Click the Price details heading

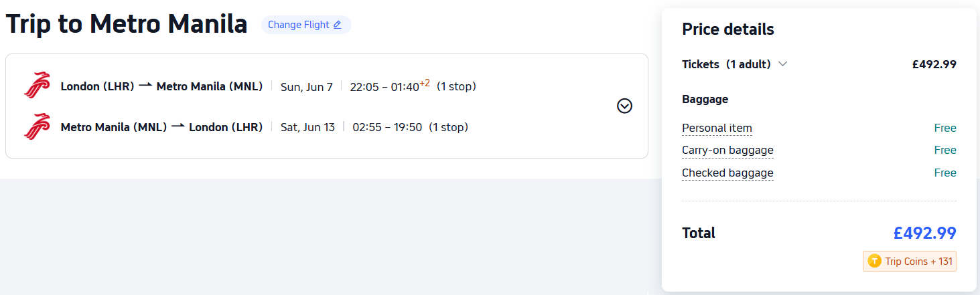coord(728,29)
